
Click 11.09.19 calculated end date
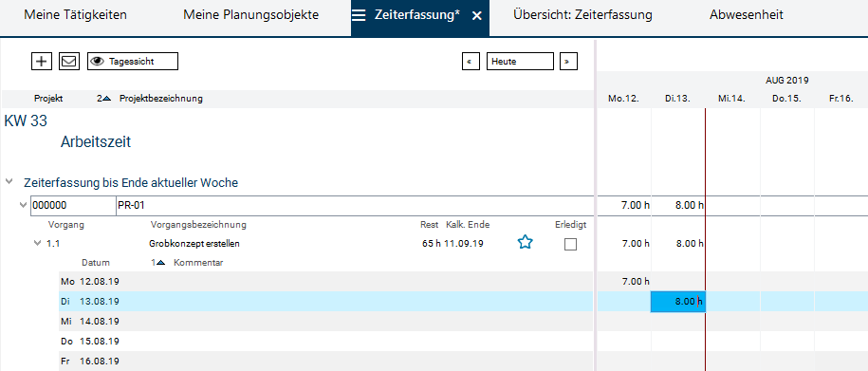(463, 244)
